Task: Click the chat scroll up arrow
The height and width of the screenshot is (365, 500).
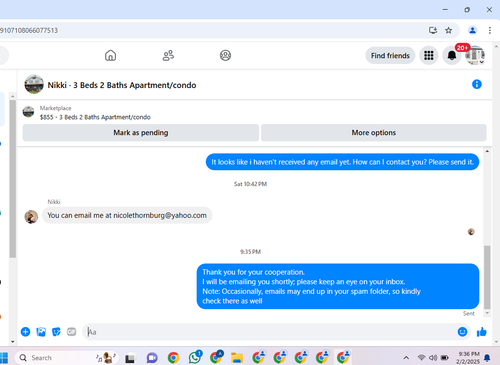Action: pos(487,151)
